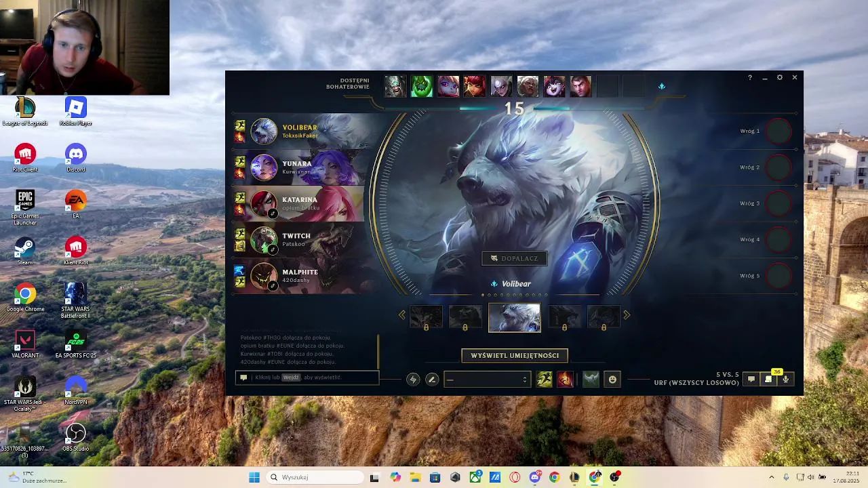
Task: Open the rune page quick-edit lightning icon
Action: [413, 380]
